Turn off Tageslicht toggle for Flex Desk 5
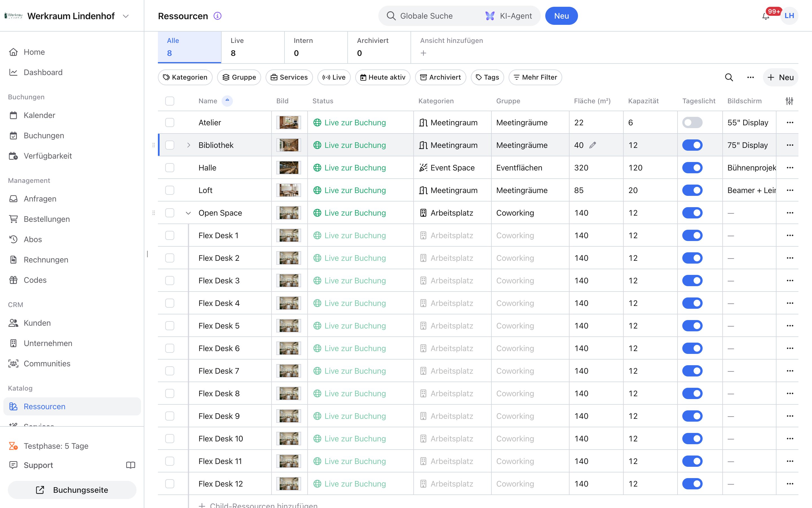This screenshot has width=812, height=508. [x=692, y=326]
